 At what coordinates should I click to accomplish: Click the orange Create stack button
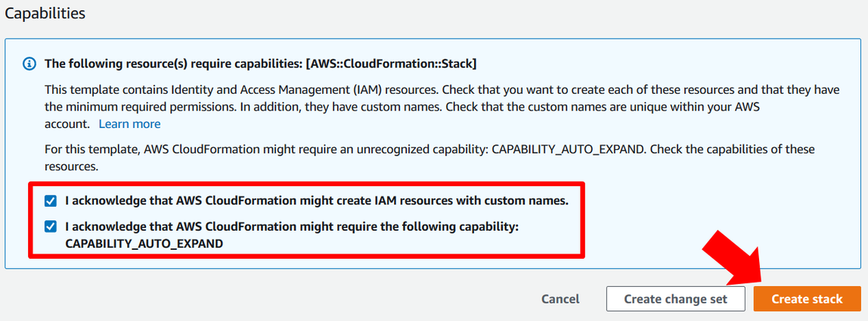click(807, 299)
